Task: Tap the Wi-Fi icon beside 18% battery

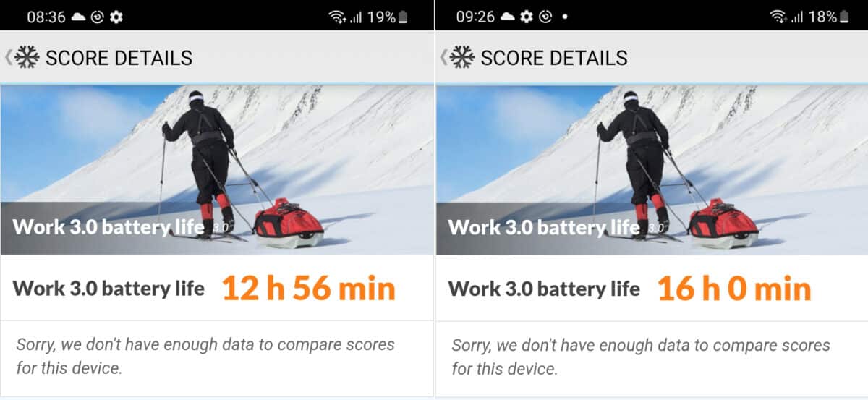Action: [778, 17]
